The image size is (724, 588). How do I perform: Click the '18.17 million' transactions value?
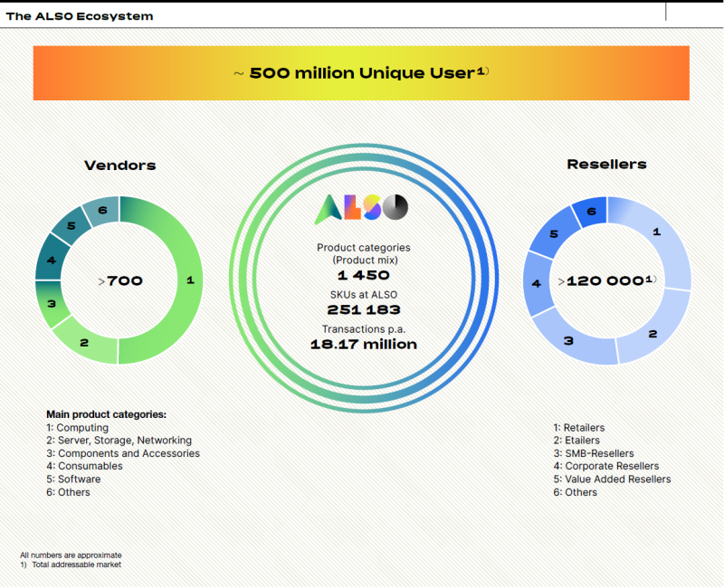364,345
